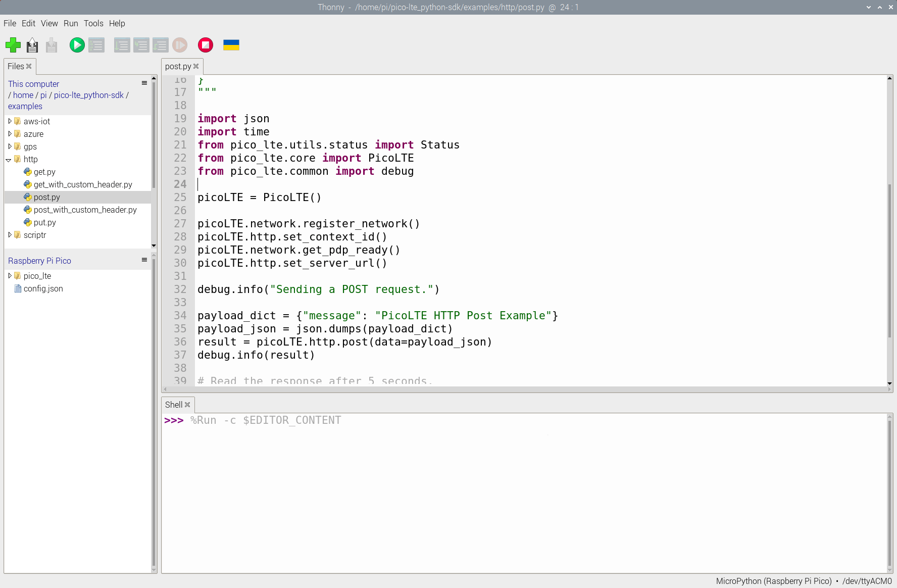
Task: Expand the azure folder
Action: pyautogui.click(x=10, y=134)
